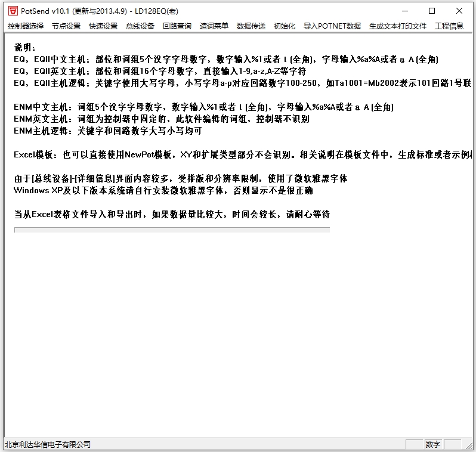Click 北京利达华信电子有限公司 in status bar

[x=48, y=444]
